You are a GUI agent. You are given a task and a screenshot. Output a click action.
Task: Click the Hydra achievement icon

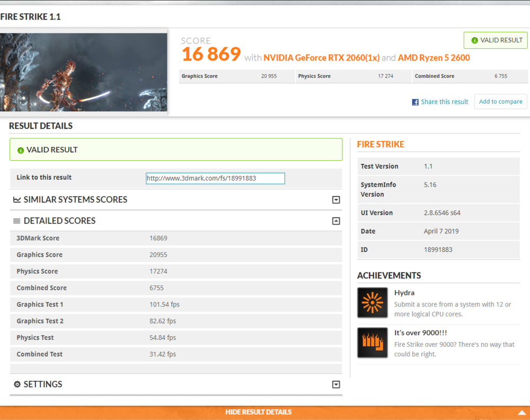coord(373,303)
